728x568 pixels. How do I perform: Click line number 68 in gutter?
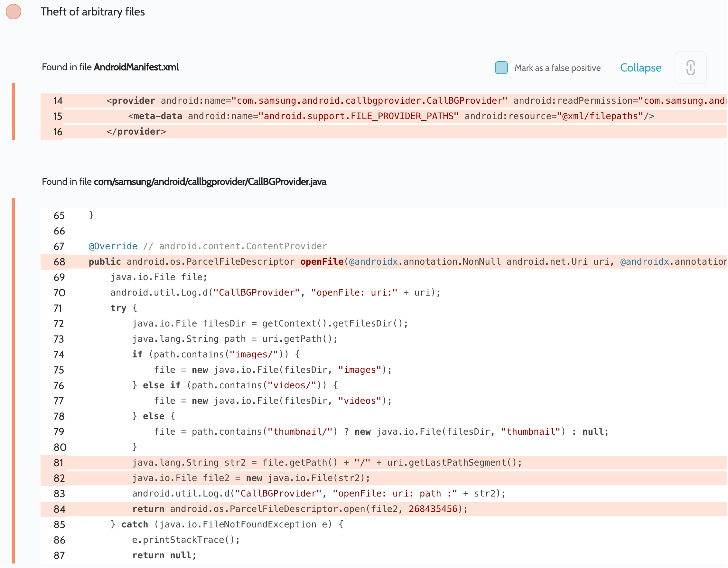59,262
